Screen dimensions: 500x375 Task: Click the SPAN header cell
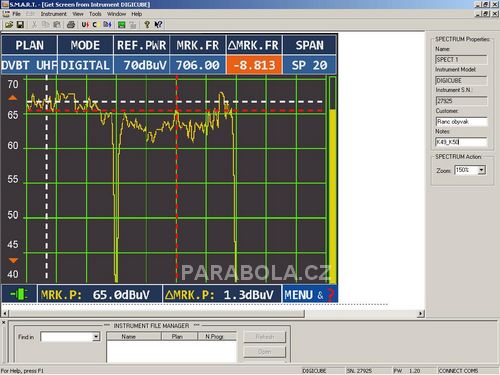tap(309, 45)
